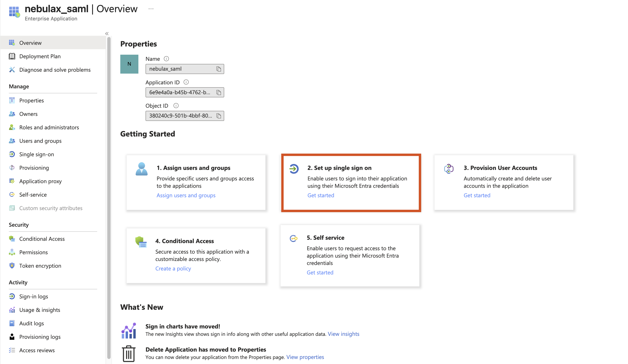Click the Usage & insights chart icon
628x364 pixels.
[x=12, y=310]
